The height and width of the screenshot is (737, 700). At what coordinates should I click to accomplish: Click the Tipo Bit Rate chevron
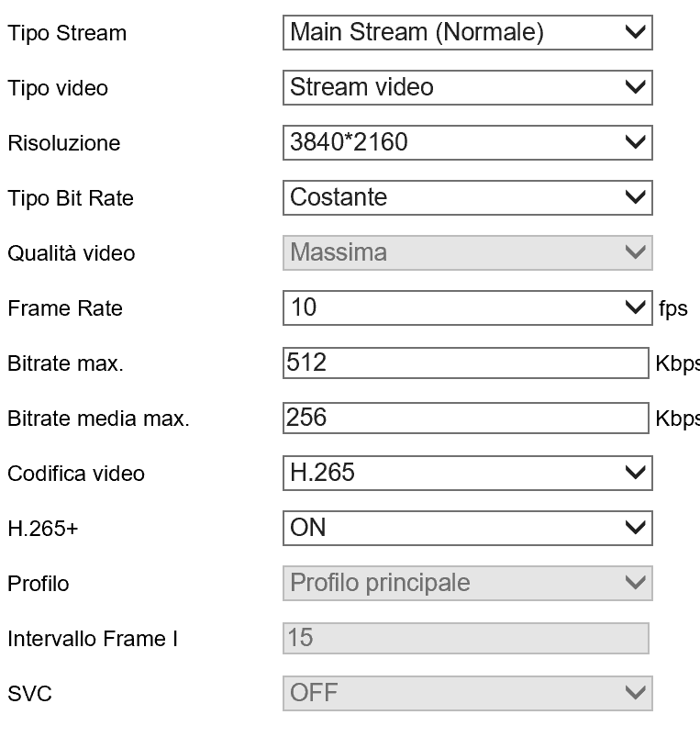(x=635, y=198)
